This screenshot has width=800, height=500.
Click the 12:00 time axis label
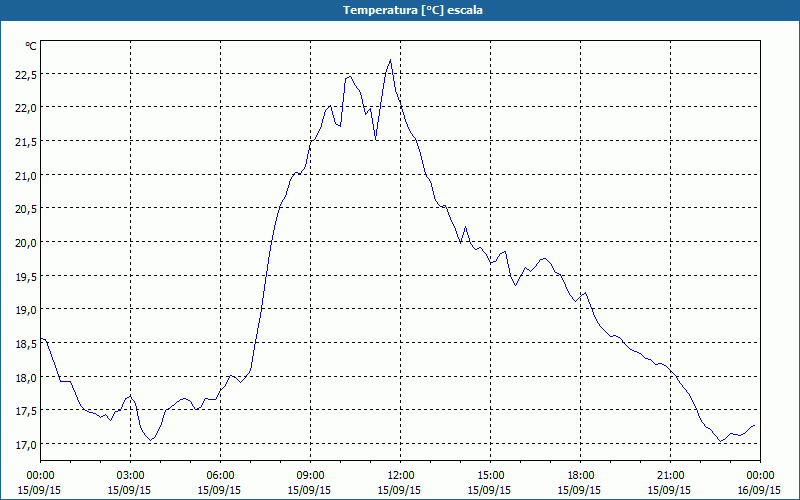(401, 476)
